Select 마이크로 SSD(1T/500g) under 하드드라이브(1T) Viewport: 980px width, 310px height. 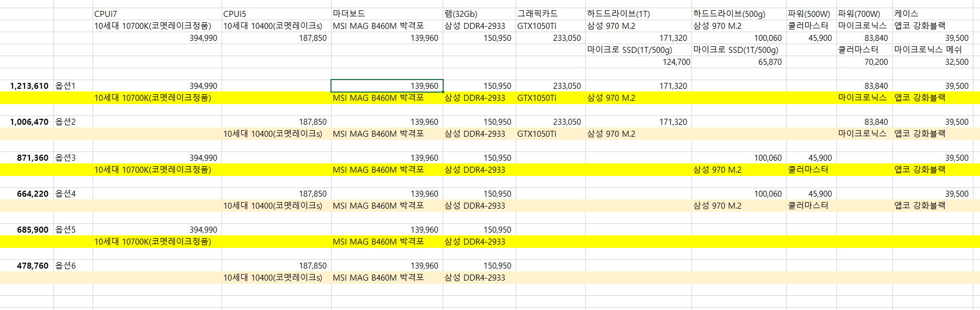pos(639,50)
